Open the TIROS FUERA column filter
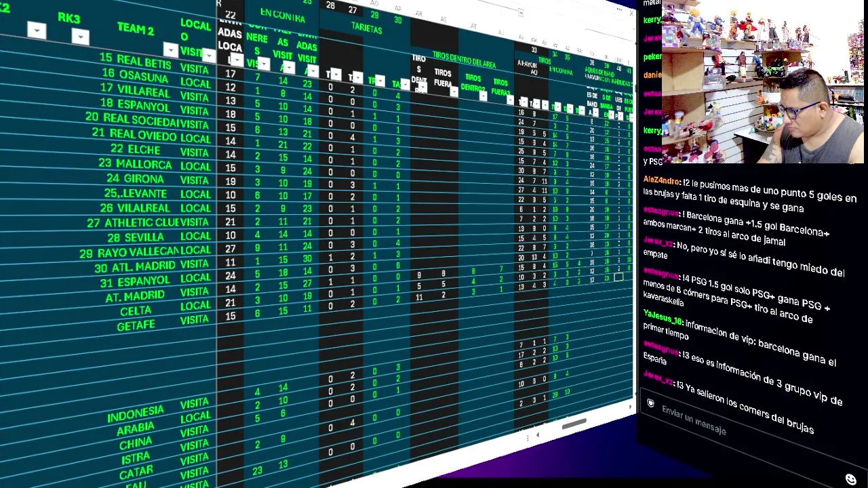Viewport: 868px width, 488px height. (453, 91)
